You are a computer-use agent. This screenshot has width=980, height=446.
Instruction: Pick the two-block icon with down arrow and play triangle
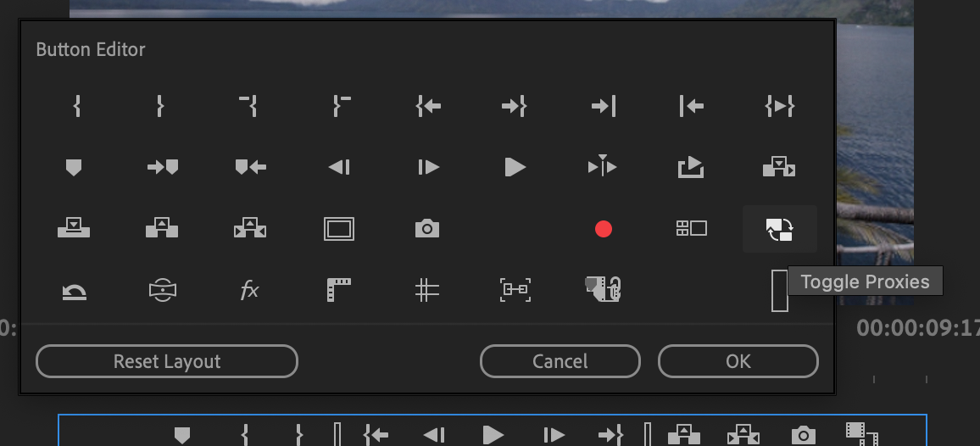point(779,167)
